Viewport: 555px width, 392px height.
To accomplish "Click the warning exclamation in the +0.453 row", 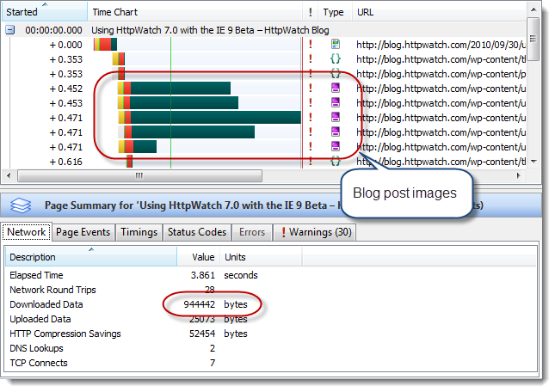I will pos(311,103).
